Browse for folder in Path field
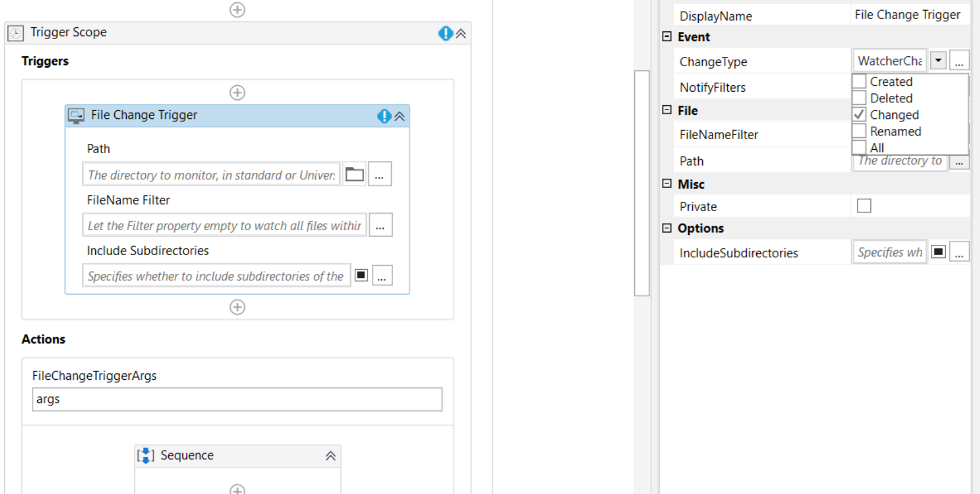 click(355, 175)
